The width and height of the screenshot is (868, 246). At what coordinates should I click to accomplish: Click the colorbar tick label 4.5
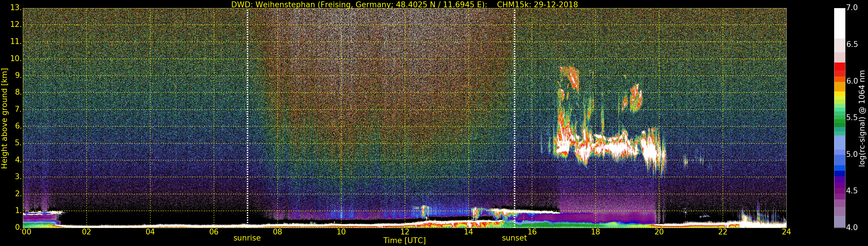[852, 191]
